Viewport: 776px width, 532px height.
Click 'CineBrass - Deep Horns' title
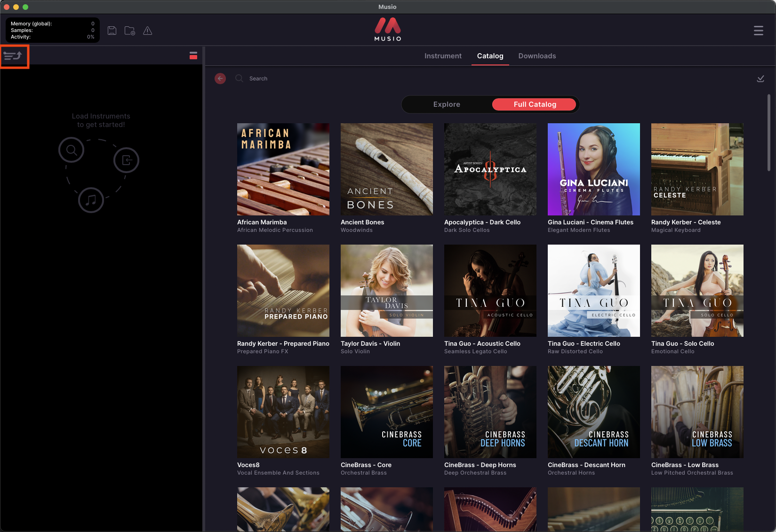tap(480, 465)
